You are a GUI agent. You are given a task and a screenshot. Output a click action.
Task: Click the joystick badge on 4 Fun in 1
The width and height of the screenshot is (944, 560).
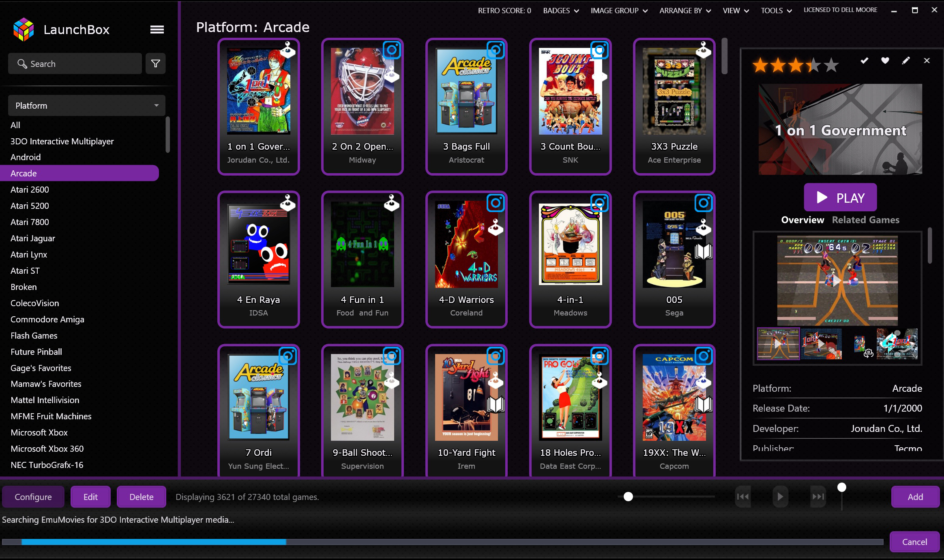click(x=392, y=203)
